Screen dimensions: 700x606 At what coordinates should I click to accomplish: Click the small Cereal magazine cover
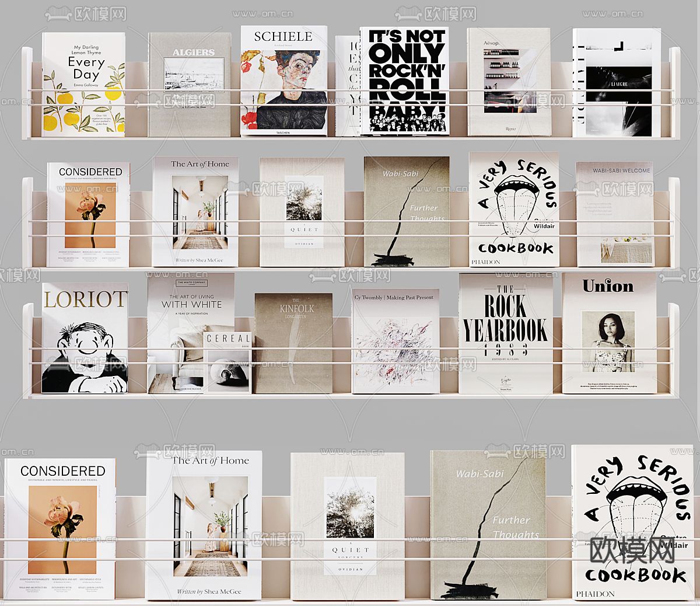228,363
